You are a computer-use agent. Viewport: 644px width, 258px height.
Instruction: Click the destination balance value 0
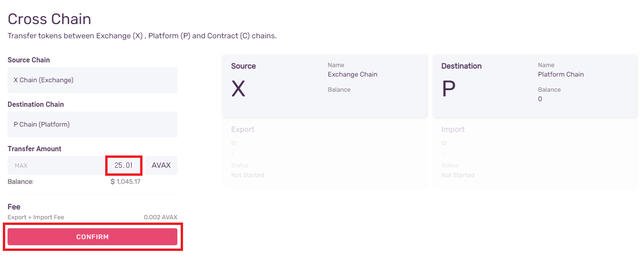click(540, 99)
